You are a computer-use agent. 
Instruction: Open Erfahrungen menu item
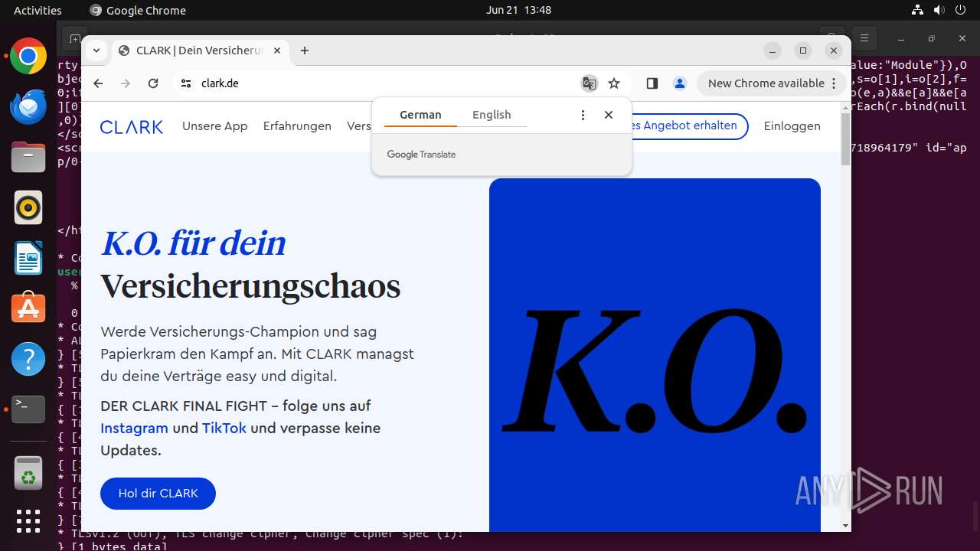point(297,126)
